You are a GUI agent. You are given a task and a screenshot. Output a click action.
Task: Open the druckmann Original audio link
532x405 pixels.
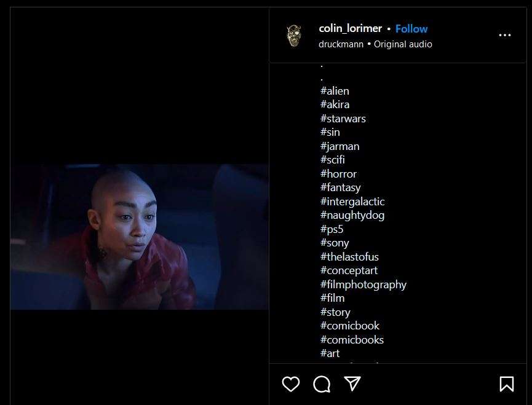(x=375, y=44)
